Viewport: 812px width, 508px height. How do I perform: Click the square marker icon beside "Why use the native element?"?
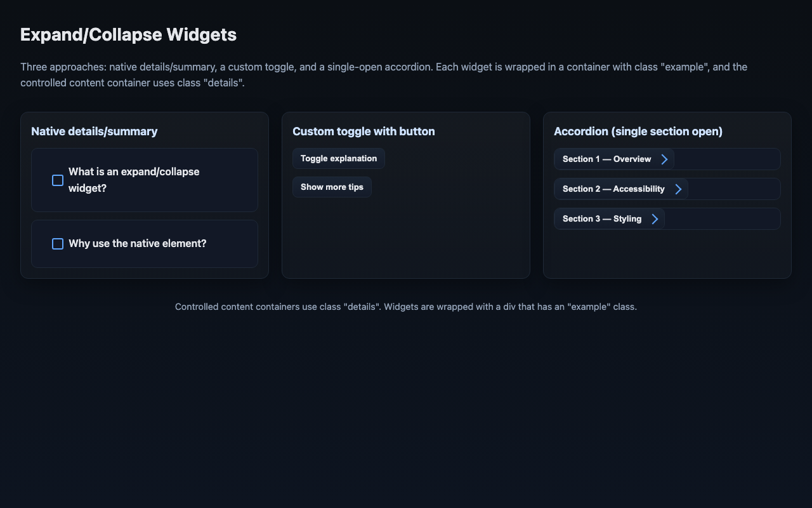pos(57,243)
